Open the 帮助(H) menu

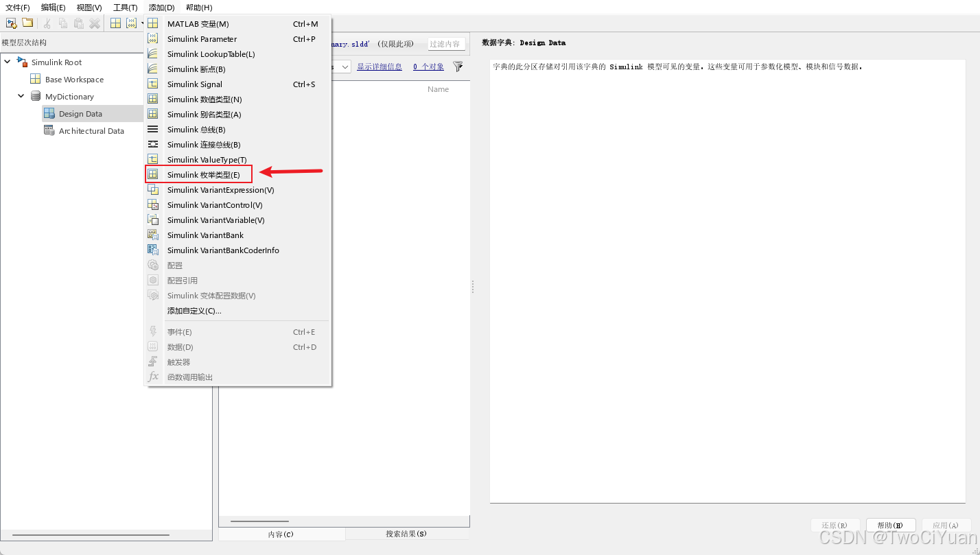pyautogui.click(x=199, y=7)
